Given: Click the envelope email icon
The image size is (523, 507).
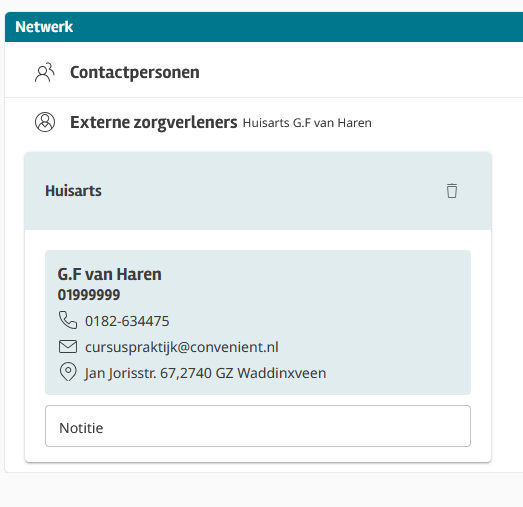Looking at the screenshot, I should tap(68, 347).
